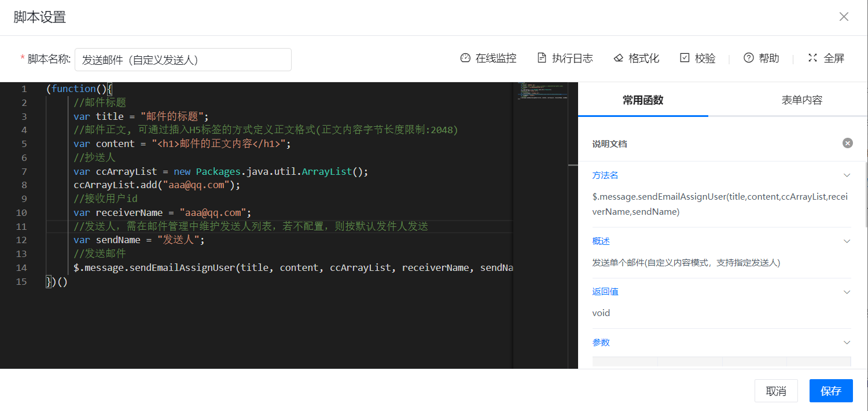Click the 校验 validate checkbox icon
The height and width of the screenshot is (411, 868).
click(x=685, y=58)
